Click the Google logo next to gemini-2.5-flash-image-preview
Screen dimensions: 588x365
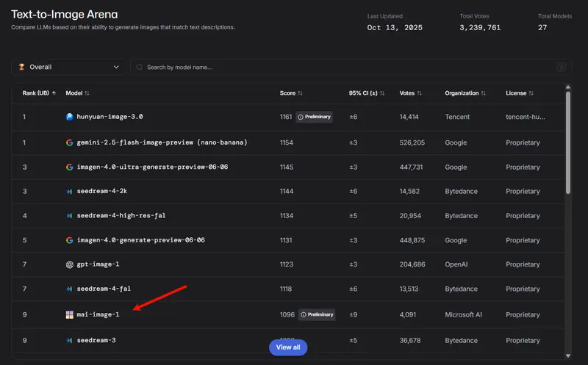click(x=70, y=142)
